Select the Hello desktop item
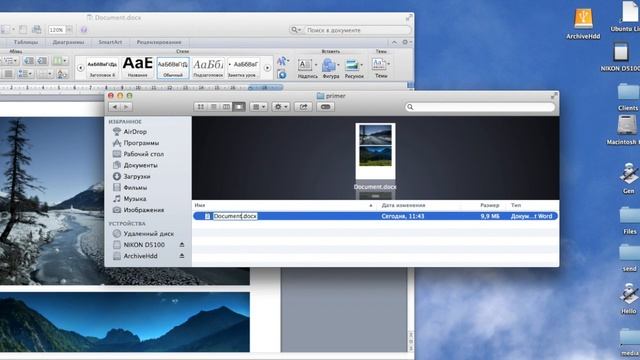Screen dimensions: 640x360 coord(629,298)
